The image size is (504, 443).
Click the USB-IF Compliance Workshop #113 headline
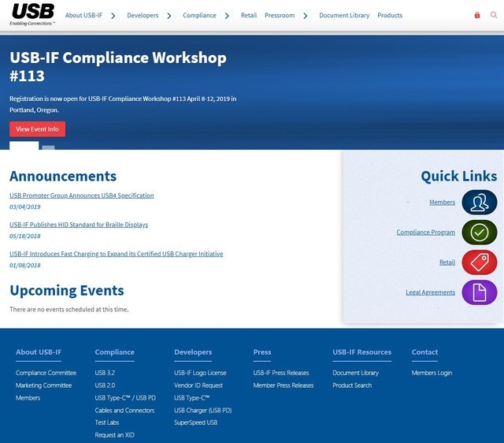tap(118, 66)
